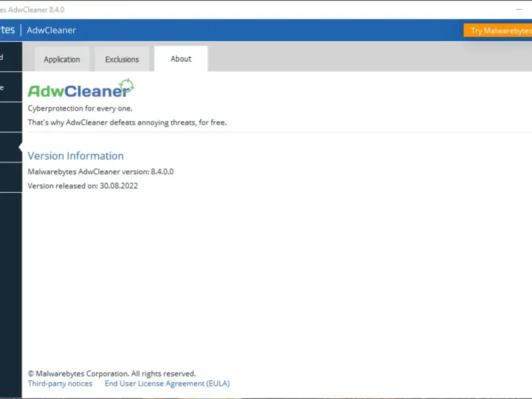Click 'Malwarebytes AdwCleaner version: 8.4.0.0' text
The height and width of the screenshot is (399, 532).
pos(101,172)
